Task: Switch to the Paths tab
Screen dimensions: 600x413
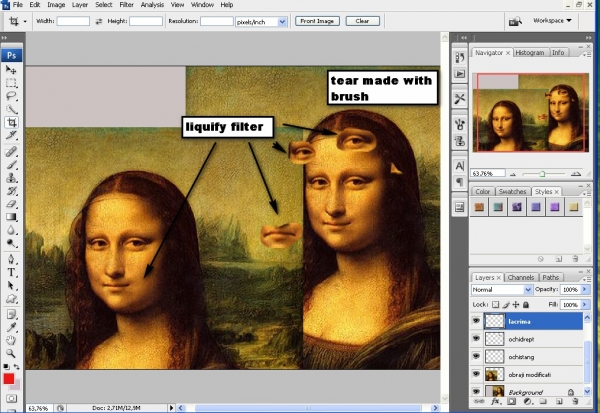Action: tap(551, 278)
